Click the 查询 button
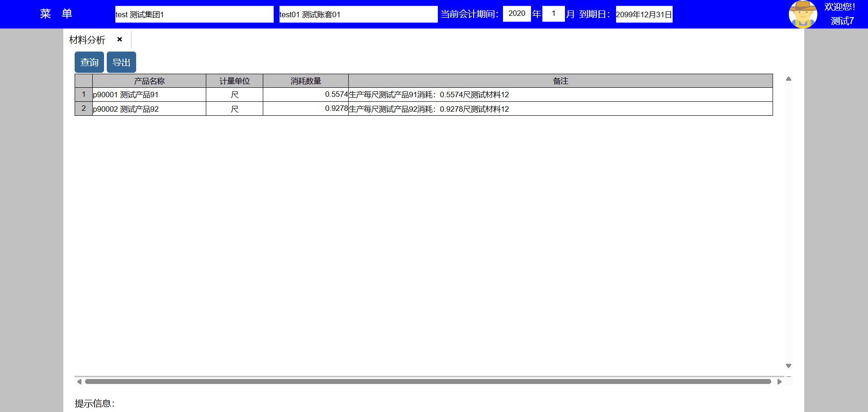868x412 pixels. pos(89,62)
